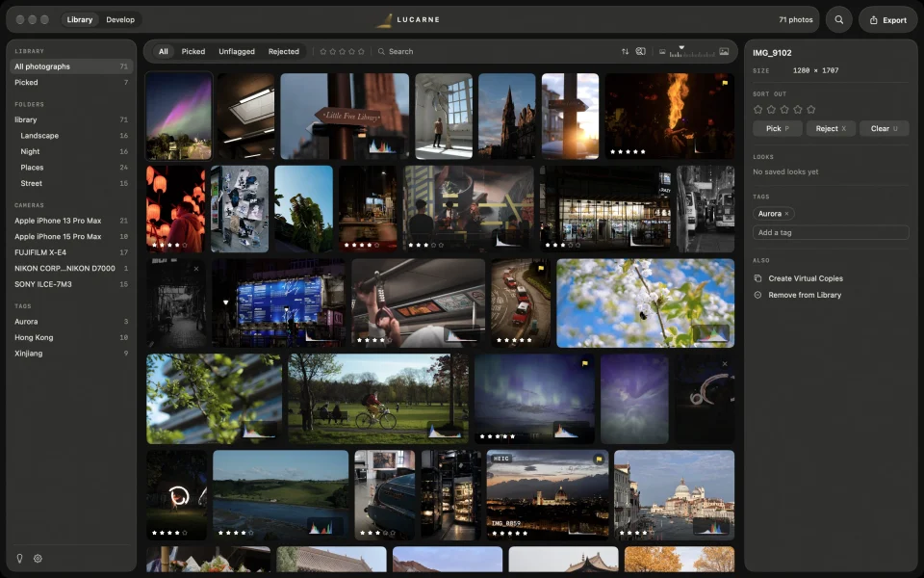Click the Reject button
Image resolution: width=924 pixels, height=578 pixels.
click(x=831, y=128)
